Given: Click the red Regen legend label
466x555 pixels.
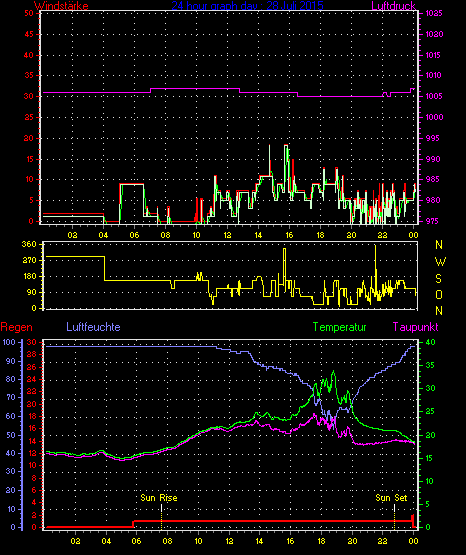Looking at the screenshot, I should 17,327.
